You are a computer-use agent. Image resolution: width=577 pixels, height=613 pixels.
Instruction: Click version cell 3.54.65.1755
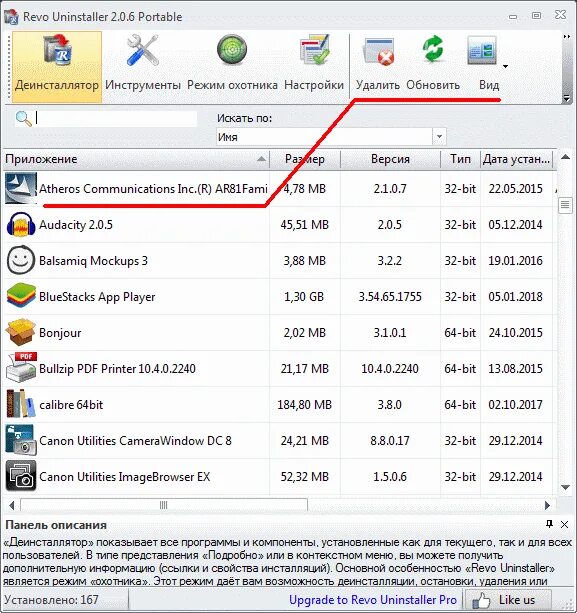click(390, 297)
